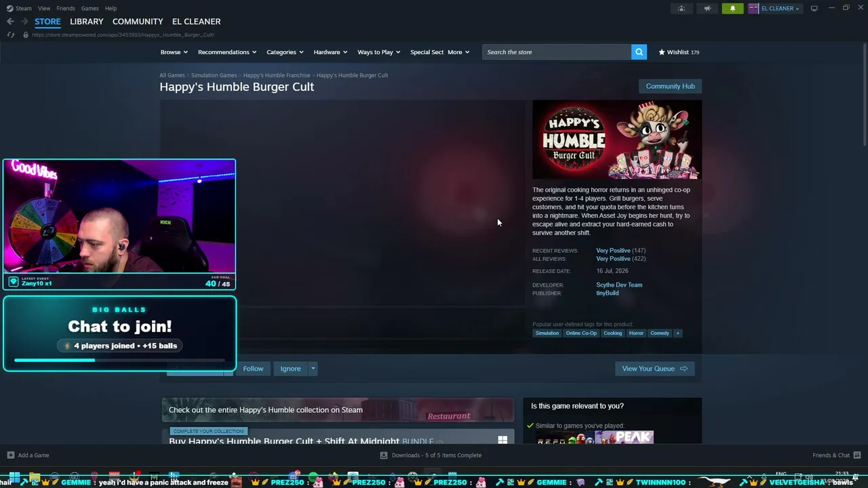868x488 pixels.
Task: Switch to the STORE tab
Action: 47,22
